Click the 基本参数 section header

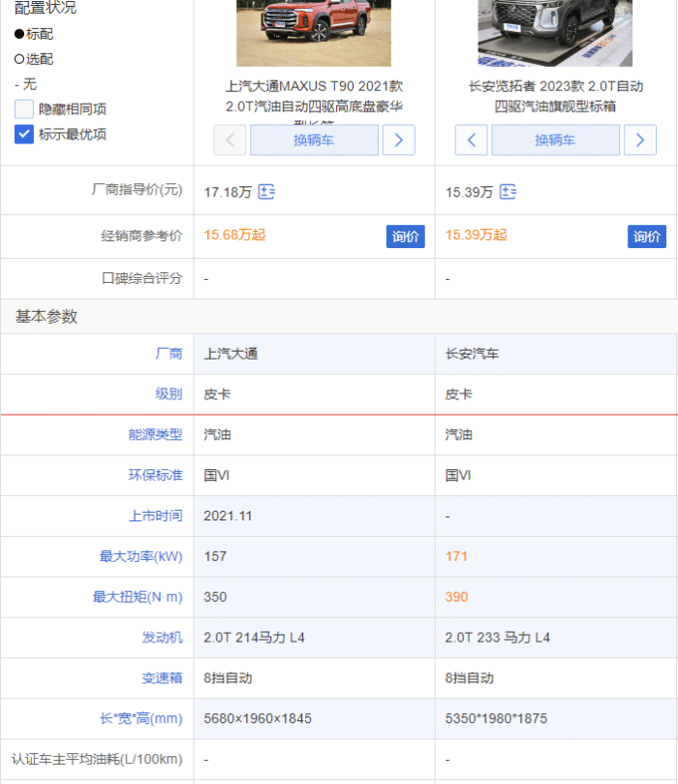point(46,316)
